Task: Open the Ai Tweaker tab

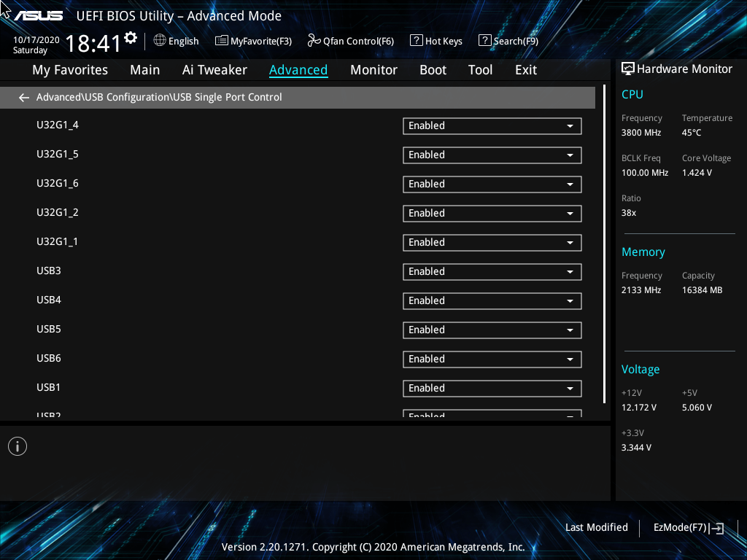Action: (214, 70)
